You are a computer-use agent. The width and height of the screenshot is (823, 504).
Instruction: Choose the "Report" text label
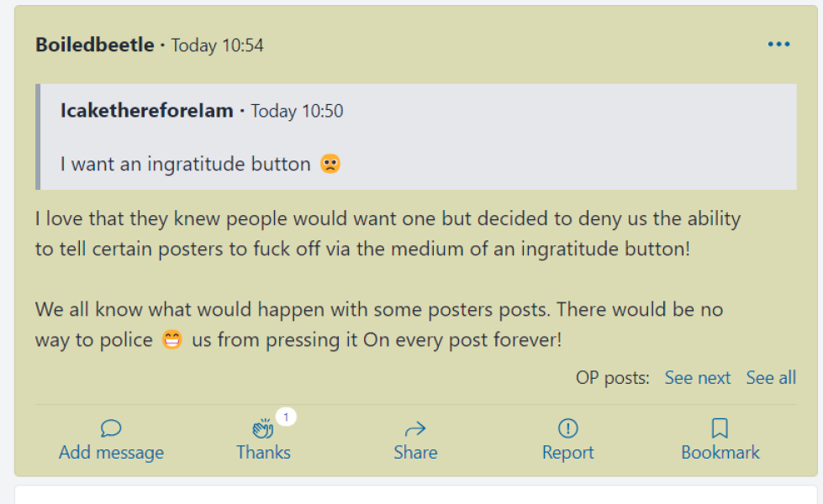click(567, 453)
